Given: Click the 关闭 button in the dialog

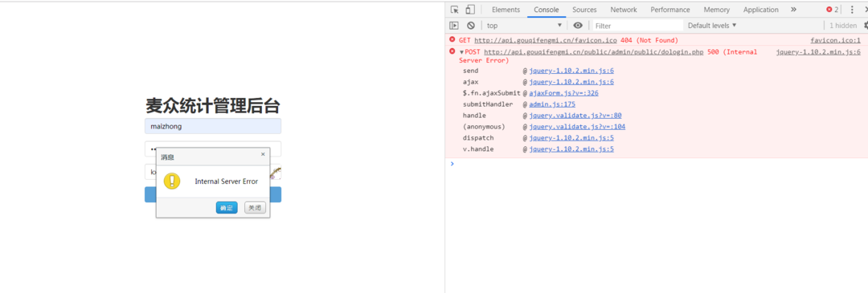Looking at the screenshot, I should [x=255, y=208].
